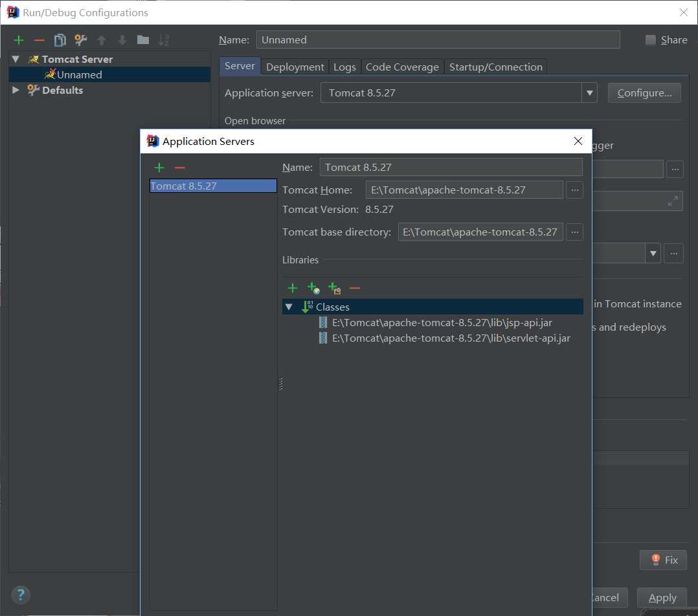Click the configuration Name field containing Unnamed
Viewport: 698px width, 616px height.
[x=438, y=40]
